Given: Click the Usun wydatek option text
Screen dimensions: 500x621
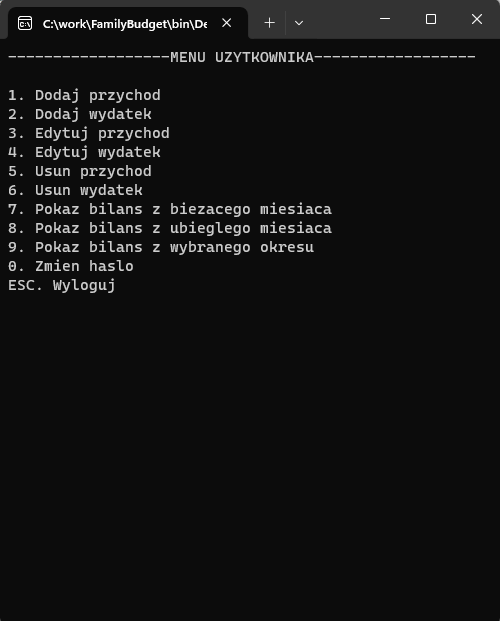Looking at the screenshot, I should 89,190.
